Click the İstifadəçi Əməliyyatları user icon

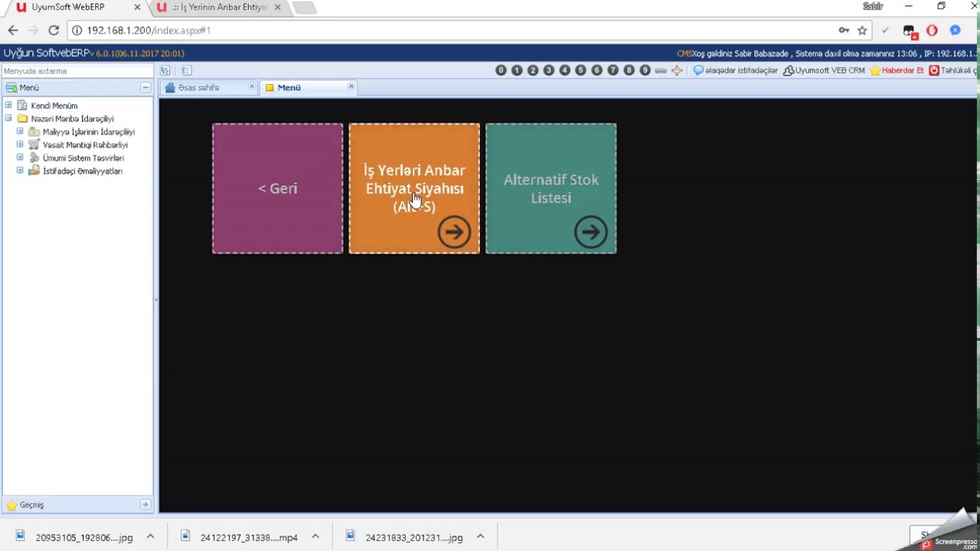(34, 171)
